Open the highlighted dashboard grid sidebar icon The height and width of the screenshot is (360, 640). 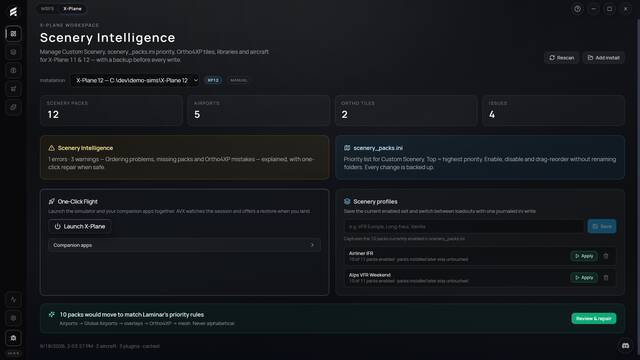pyautogui.click(x=13, y=33)
